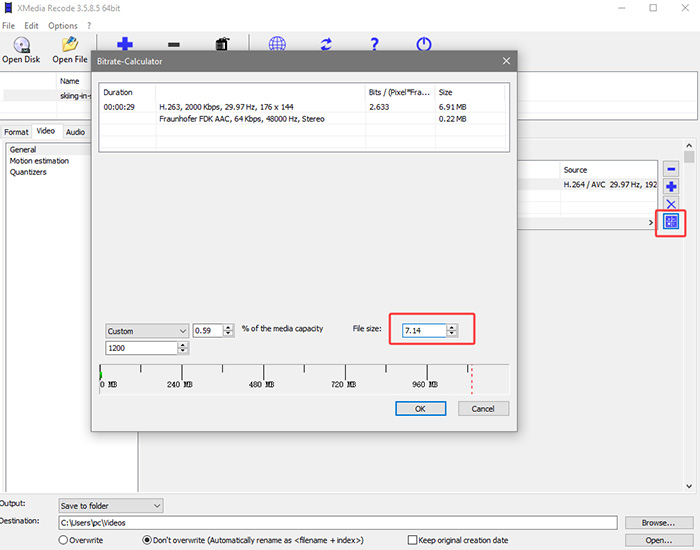This screenshot has height=550, width=700.
Task: Click the scroll-down arrow of the right panel
Action: tap(688, 486)
